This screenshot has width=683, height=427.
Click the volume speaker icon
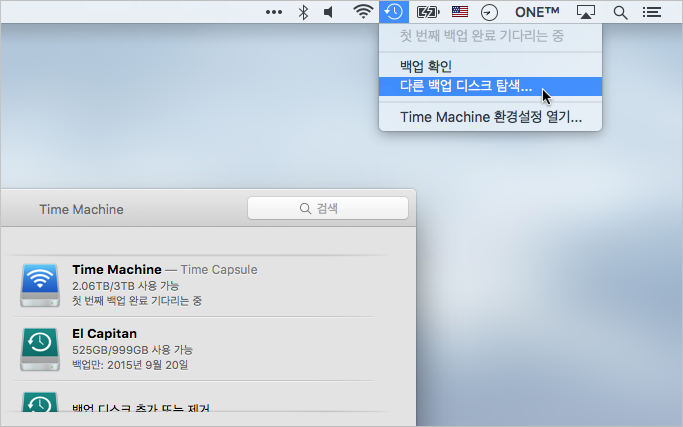point(328,12)
